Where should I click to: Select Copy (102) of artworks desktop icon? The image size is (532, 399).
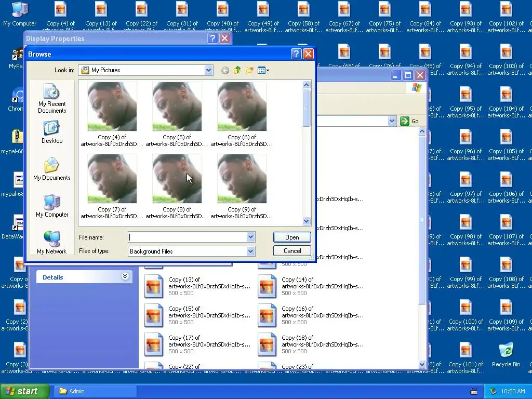coord(506,17)
